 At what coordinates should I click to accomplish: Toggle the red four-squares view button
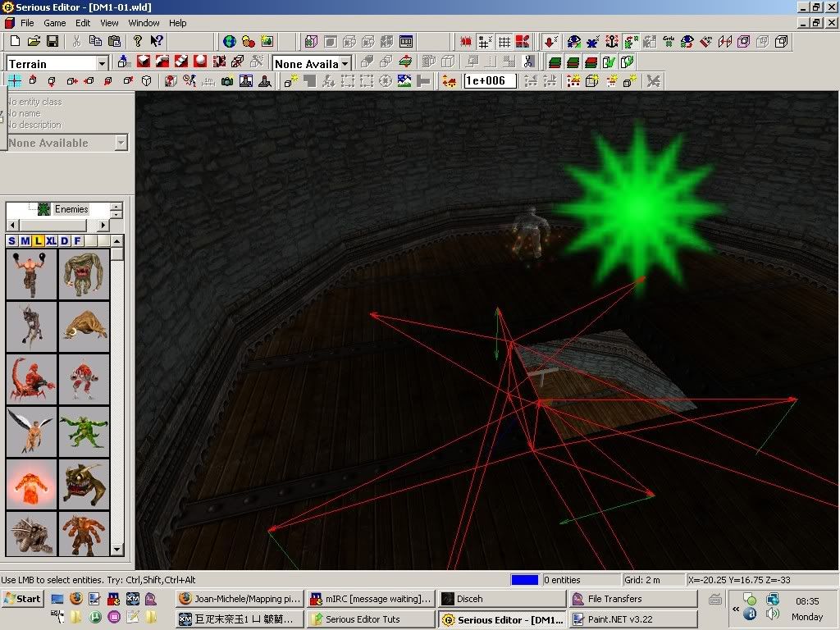coord(523,41)
